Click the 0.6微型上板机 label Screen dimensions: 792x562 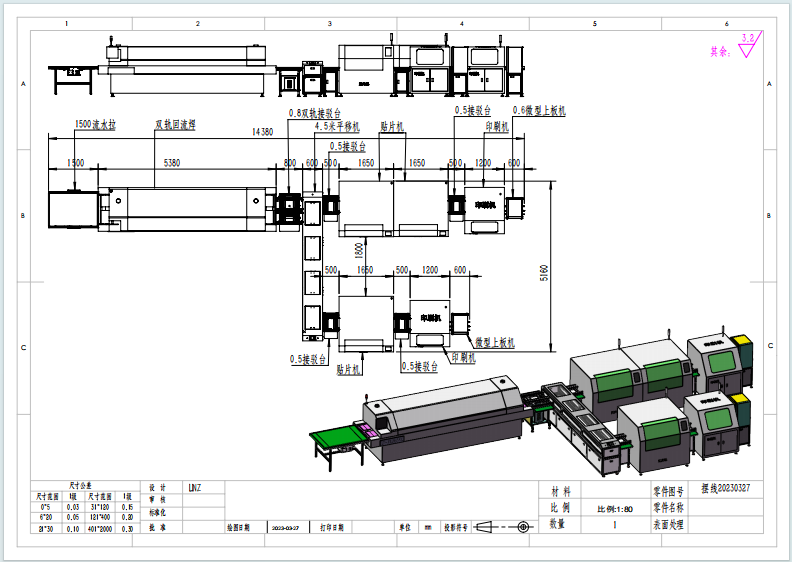pyautogui.click(x=541, y=111)
